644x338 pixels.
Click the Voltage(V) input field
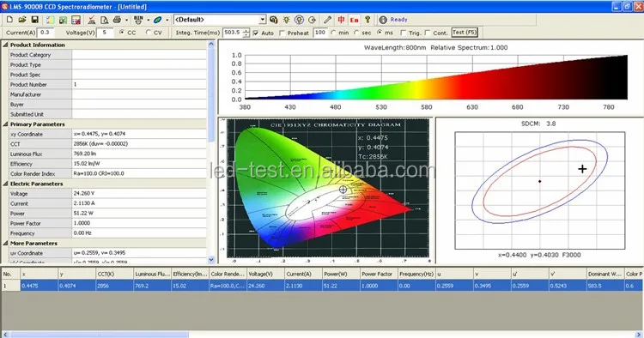[x=105, y=33]
